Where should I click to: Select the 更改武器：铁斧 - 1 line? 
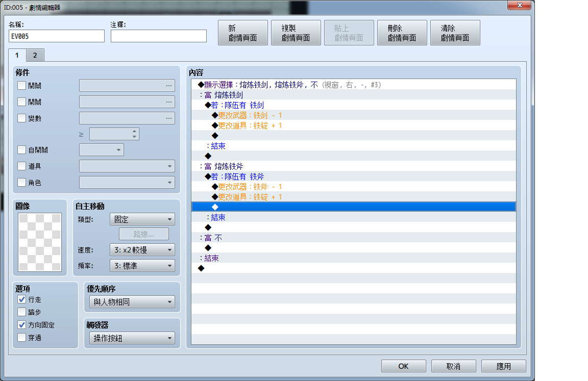click(354, 187)
